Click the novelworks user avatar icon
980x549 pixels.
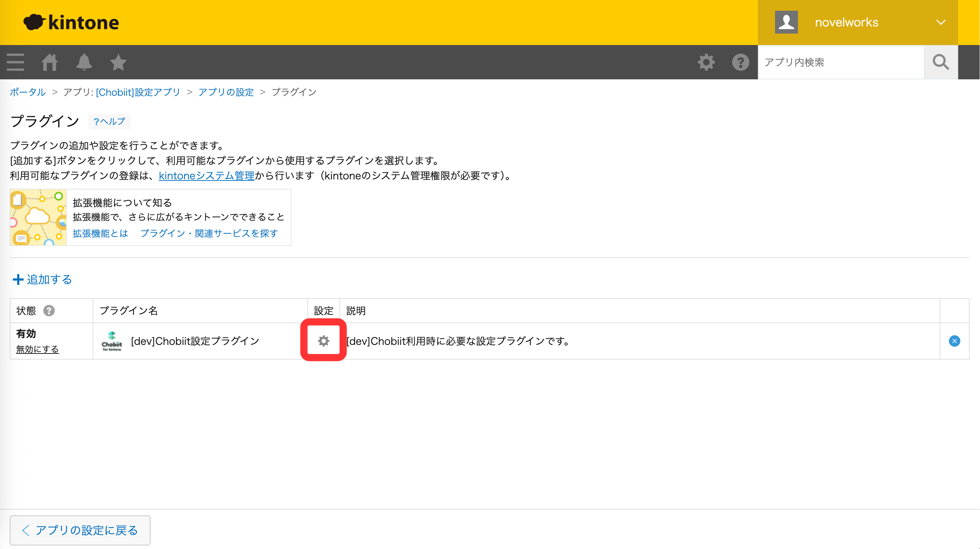pyautogui.click(x=787, y=23)
